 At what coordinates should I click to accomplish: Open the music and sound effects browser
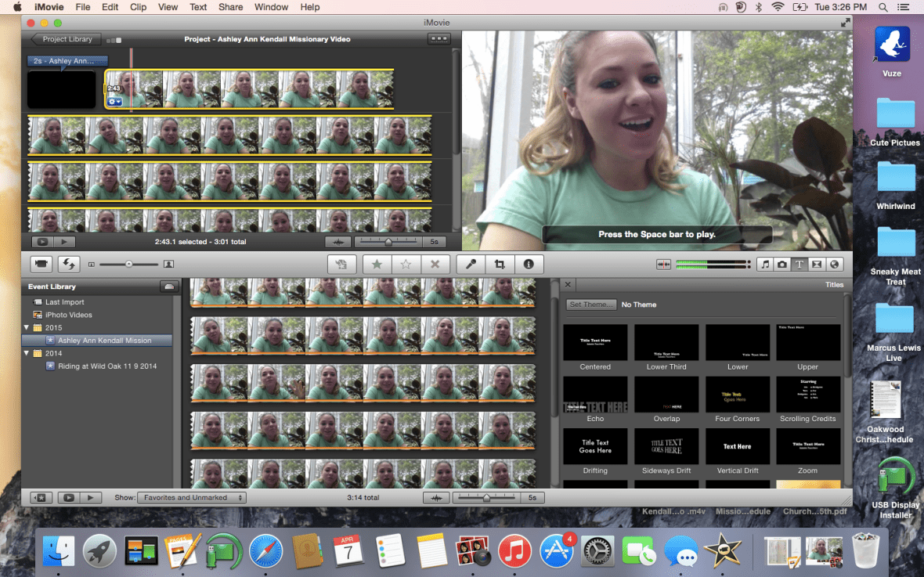pos(765,265)
